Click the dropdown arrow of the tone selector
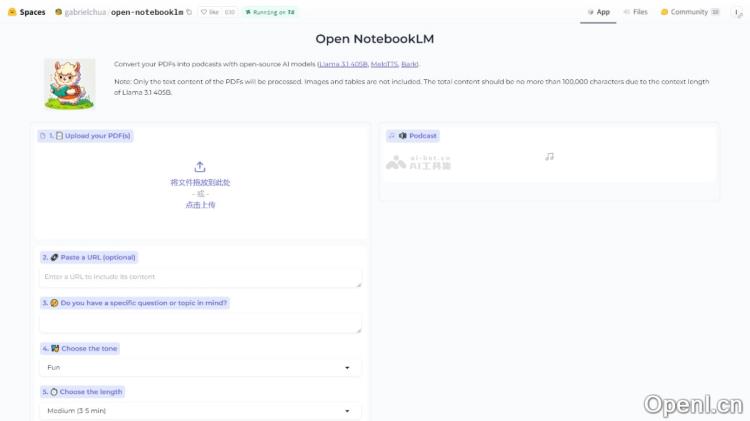This screenshot has width=750, height=421. (347, 368)
